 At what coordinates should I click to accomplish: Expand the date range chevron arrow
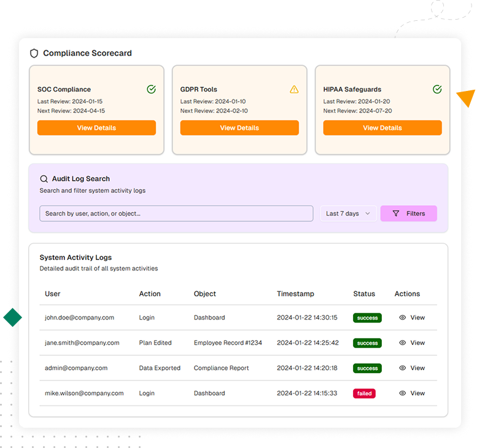[x=368, y=213]
